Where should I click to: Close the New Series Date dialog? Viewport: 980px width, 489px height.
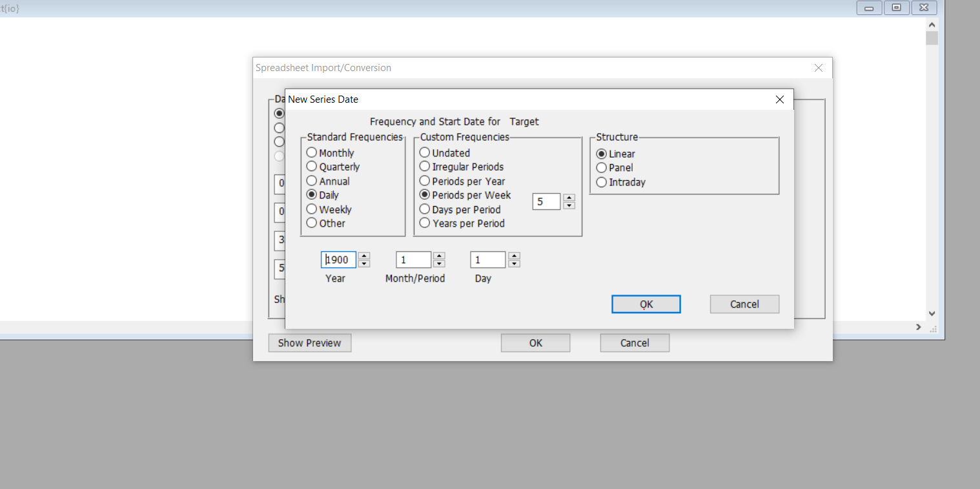pos(779,99)
